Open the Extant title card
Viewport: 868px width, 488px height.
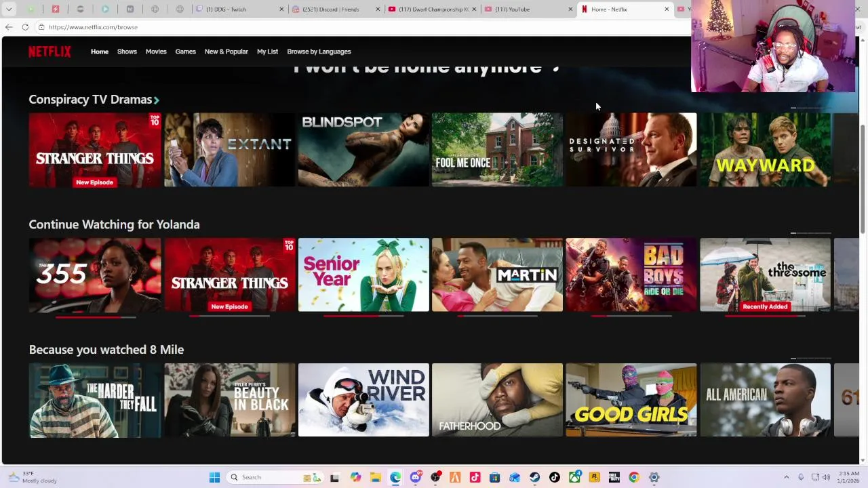coord(229,150)
